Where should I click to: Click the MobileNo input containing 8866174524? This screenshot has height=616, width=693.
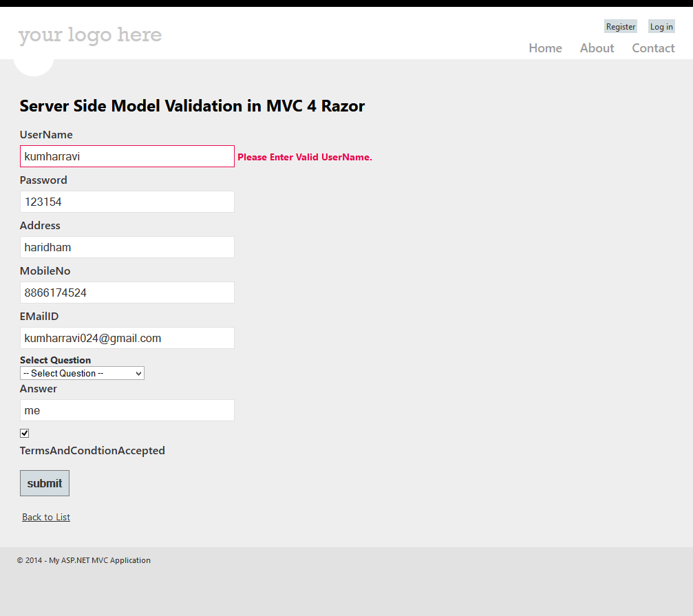(x=127, y=293)
